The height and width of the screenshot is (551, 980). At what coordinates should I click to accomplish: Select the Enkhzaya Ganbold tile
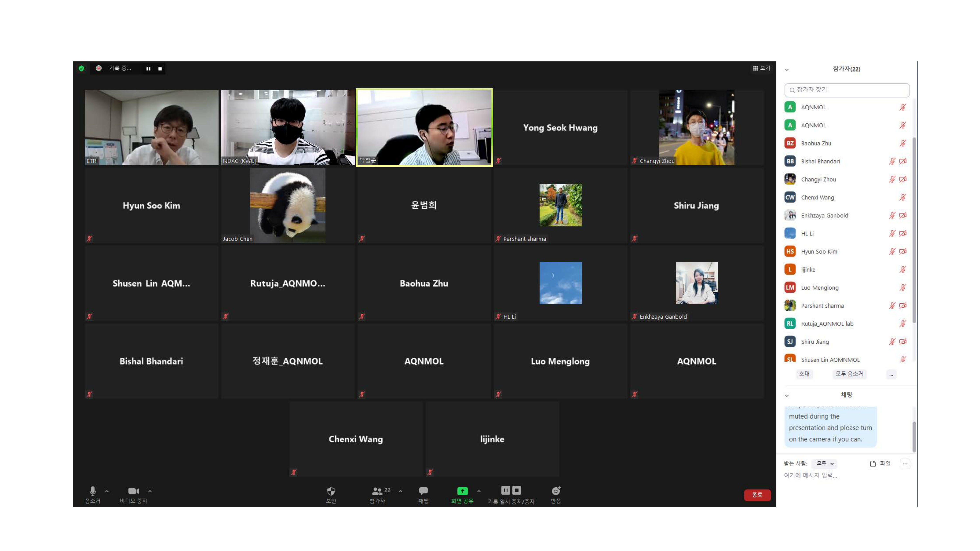point(697,283)
